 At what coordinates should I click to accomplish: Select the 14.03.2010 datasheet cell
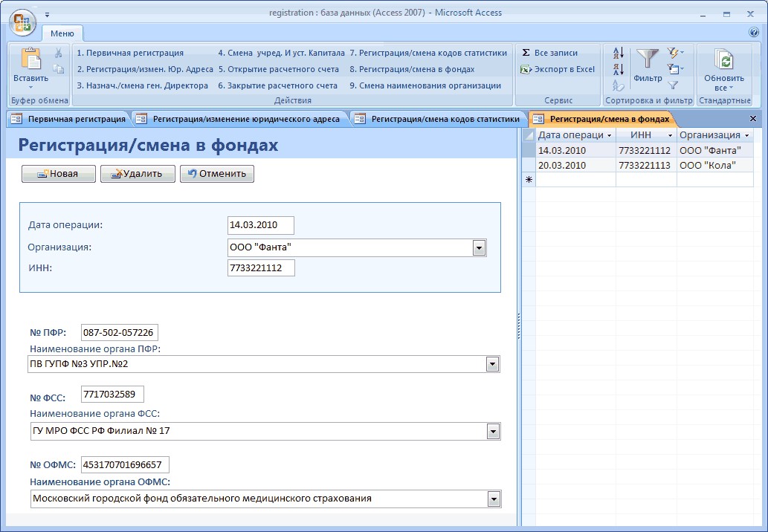(575, 150)
